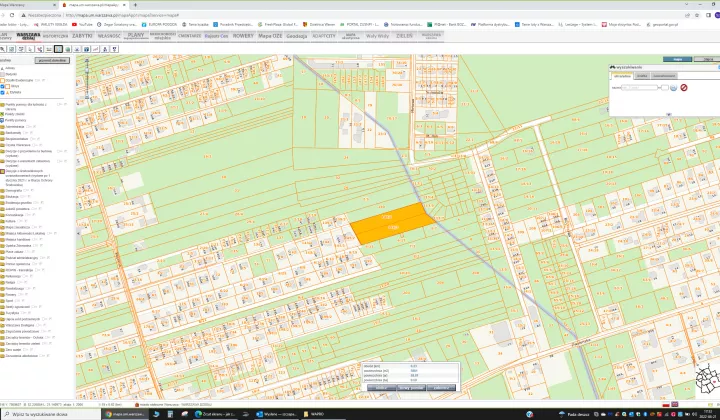Viewport: 720px width, 420px height.
Task: Click the highlighted selection tool in map toolbar
Action: click(58, 48)
